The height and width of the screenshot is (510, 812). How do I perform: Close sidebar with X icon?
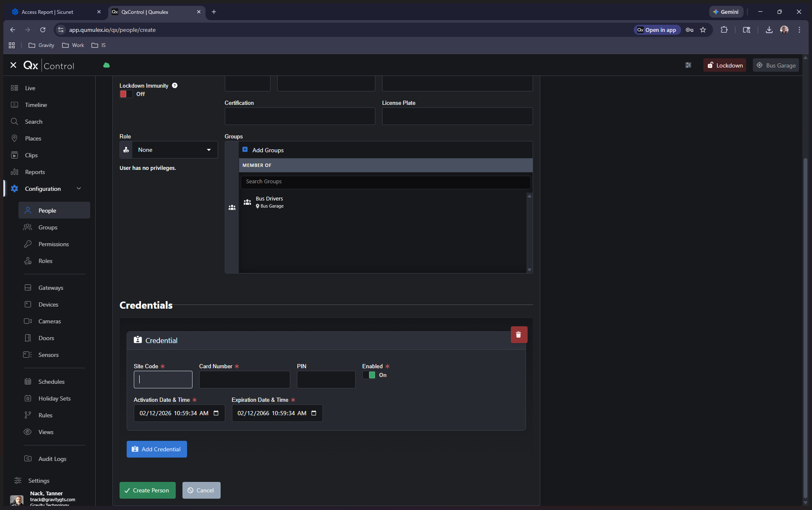coord(13,65)
